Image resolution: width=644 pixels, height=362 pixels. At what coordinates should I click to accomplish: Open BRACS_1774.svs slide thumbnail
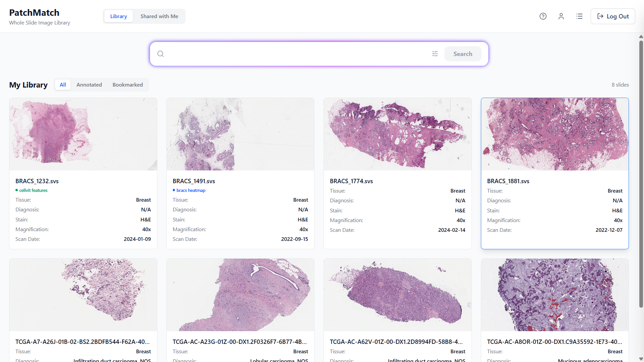pyautogui.click(x=398, y=134)
